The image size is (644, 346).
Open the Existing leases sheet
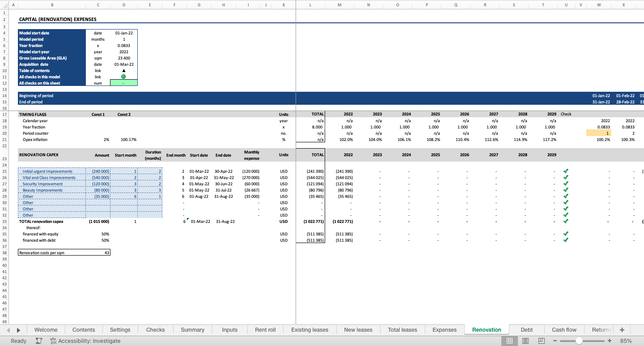[309, 329]
